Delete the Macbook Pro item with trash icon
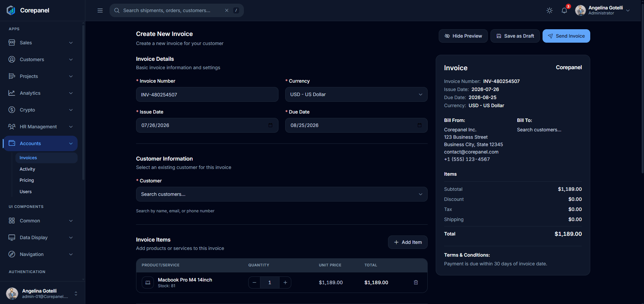The height and width of the screenshot is (304, 644). [416, 283]
